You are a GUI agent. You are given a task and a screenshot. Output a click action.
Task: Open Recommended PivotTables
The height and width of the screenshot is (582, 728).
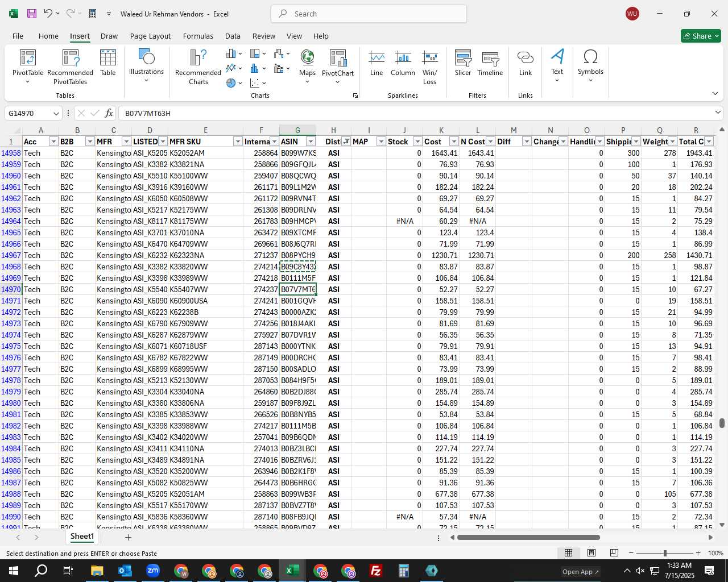click(x=70, y=66)
